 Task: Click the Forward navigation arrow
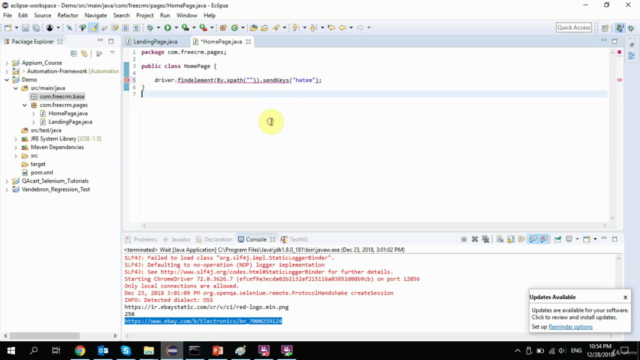(x=360, y=28)
